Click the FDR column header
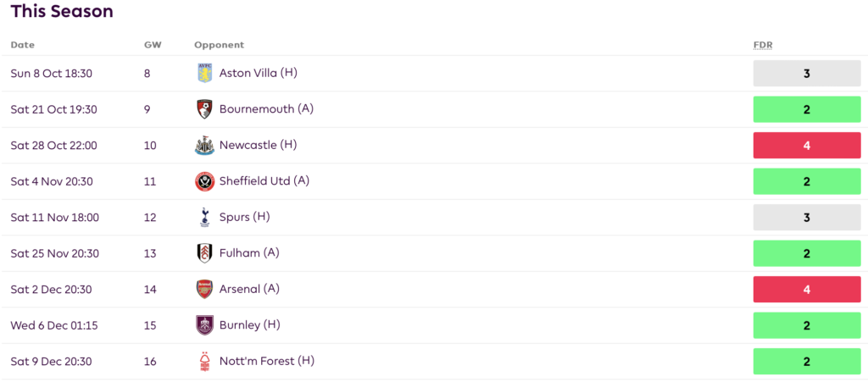 point(763,45)
